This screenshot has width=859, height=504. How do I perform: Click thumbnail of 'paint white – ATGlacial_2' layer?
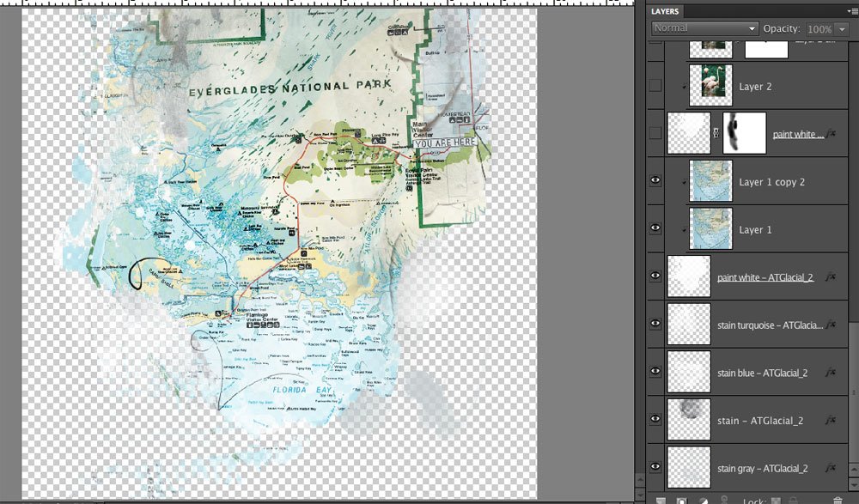coord(689,276)
